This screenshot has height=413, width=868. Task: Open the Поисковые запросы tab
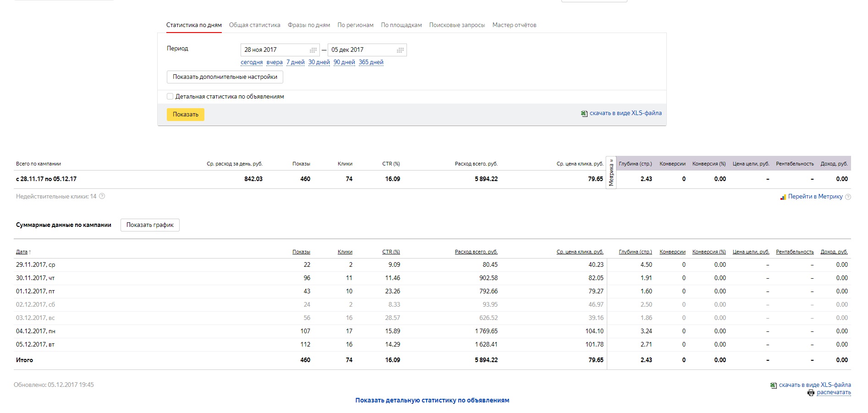456,25
